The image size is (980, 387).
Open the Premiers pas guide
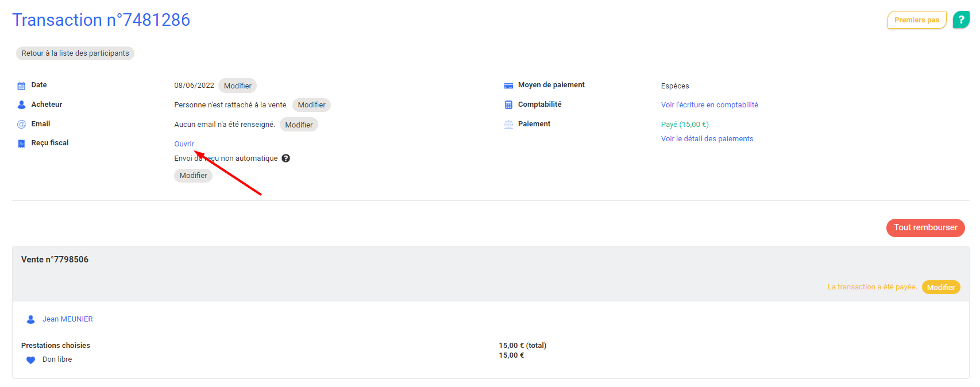click(917, 20)
